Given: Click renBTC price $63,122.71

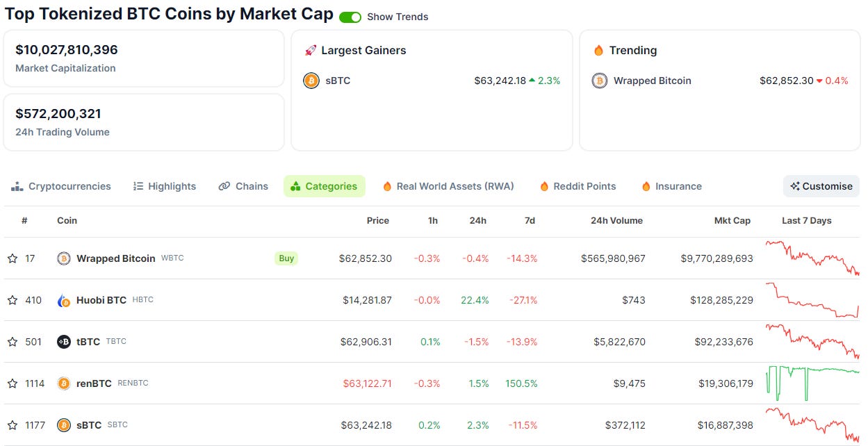Looking at the screenshot, I should tap(367, 383).
